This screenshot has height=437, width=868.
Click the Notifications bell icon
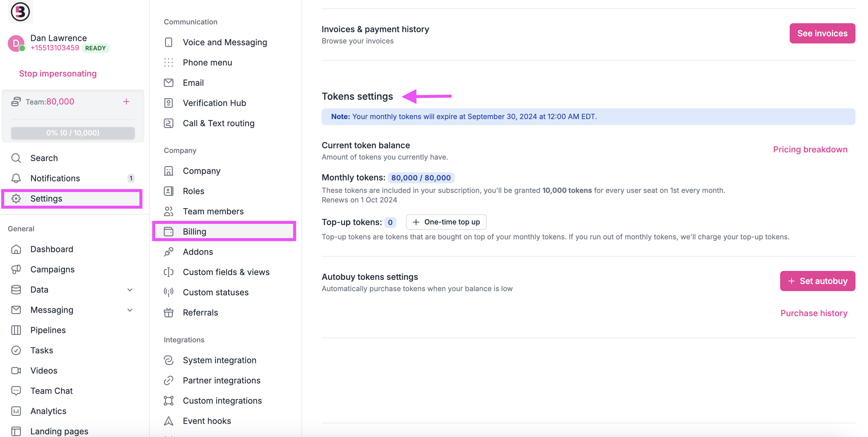[x=16, y=178]
